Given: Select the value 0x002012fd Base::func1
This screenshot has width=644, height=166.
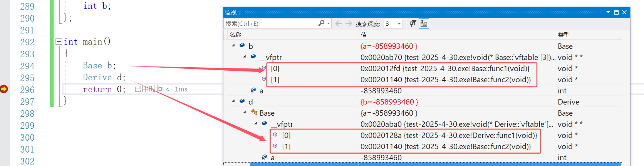Looking at the screenshot, I should point(445,68).
